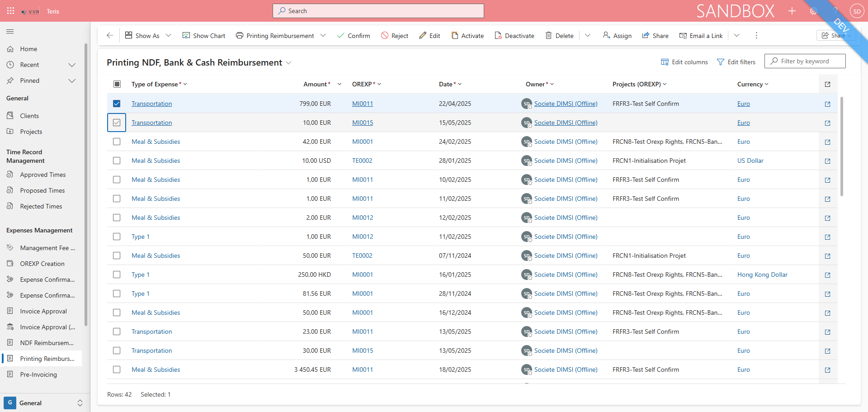Screen dimensions: 868x412
Task: Uncheck the 799,00 EUR Transportation row
Action: (x=117, y=104)
